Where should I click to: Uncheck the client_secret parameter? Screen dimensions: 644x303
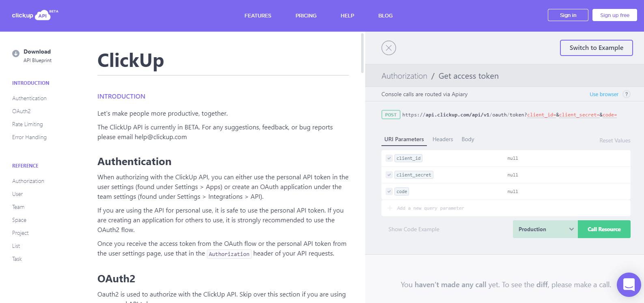coord(389,174)
